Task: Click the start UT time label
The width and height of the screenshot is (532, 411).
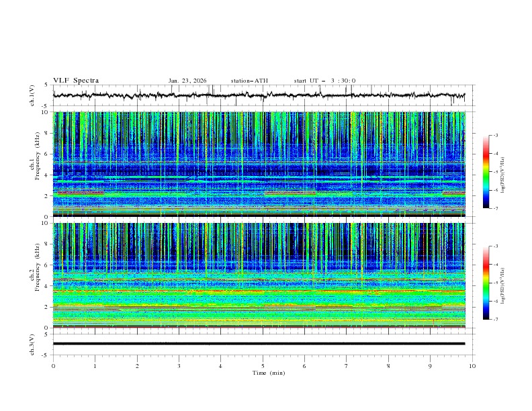Action: (324, 81)
